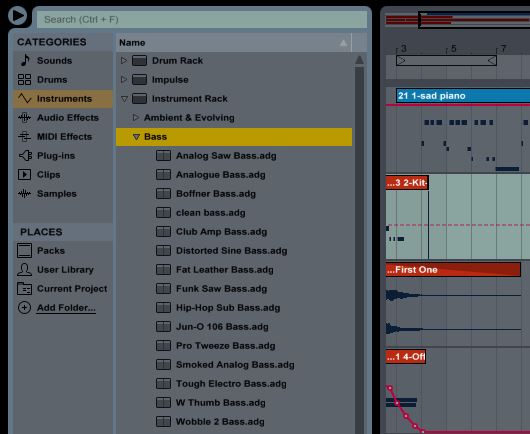The width and height of the screenshot is (530, 434).
Task: Collapse the Bass subfolder triangle
Action: point(136,137)
